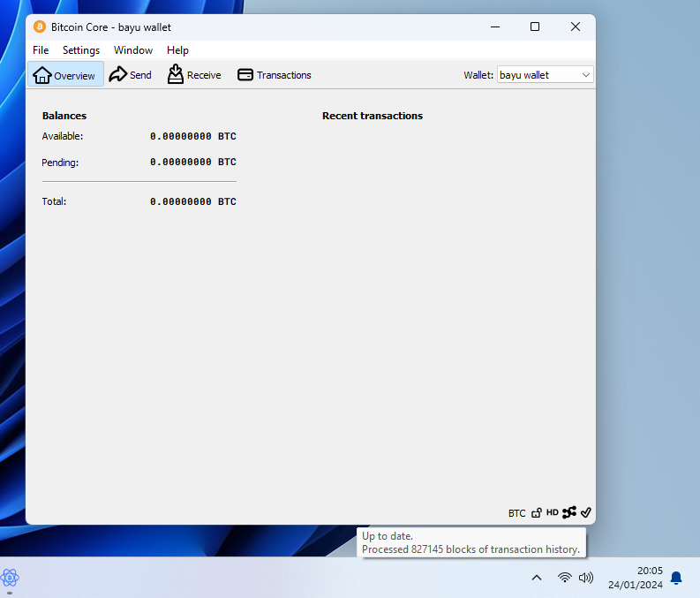Open the Transactions tab
700x598 pixels.
click(275, 74)
